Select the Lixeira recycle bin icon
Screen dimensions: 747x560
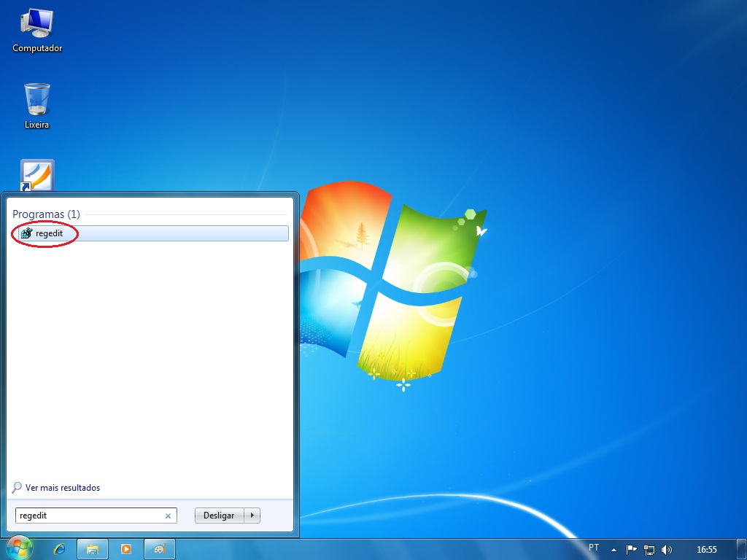36,106
